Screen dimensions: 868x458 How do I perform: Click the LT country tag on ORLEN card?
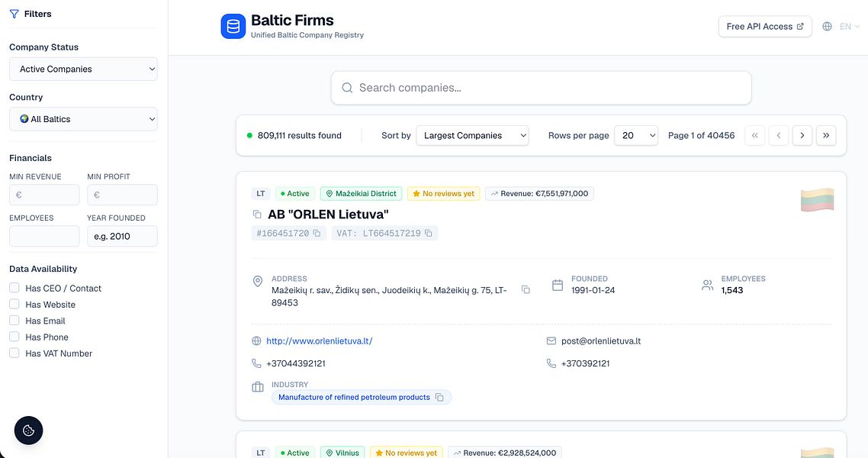tap(261, 193)
